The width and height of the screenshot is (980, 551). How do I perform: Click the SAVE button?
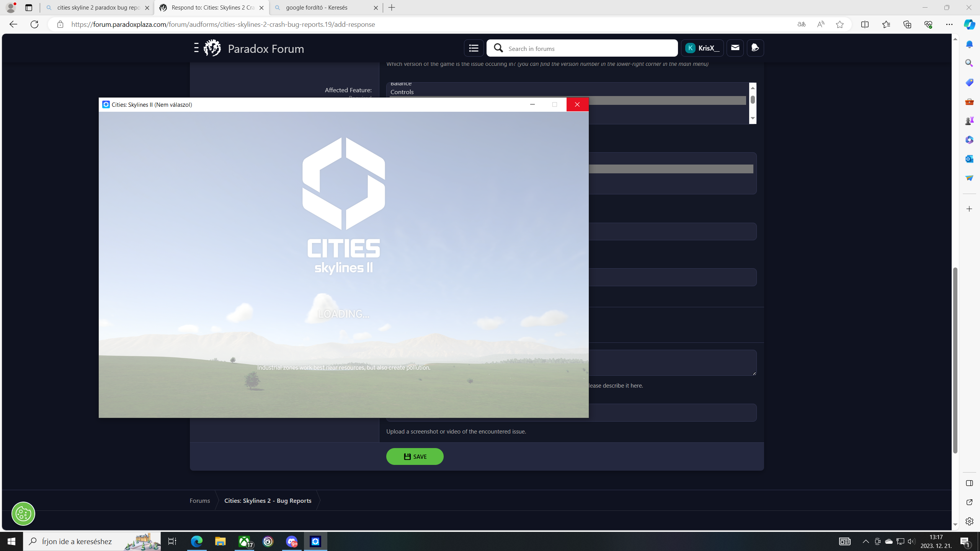415,456
